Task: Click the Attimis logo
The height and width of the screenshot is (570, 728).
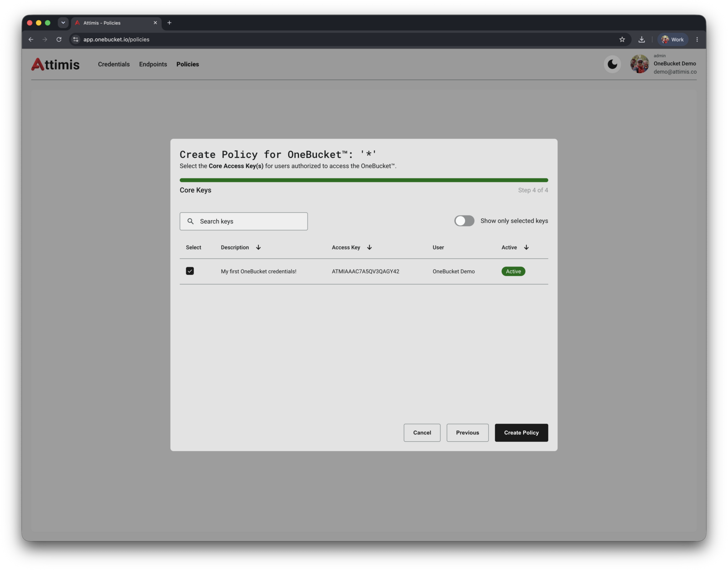Action: pos(55,64)
